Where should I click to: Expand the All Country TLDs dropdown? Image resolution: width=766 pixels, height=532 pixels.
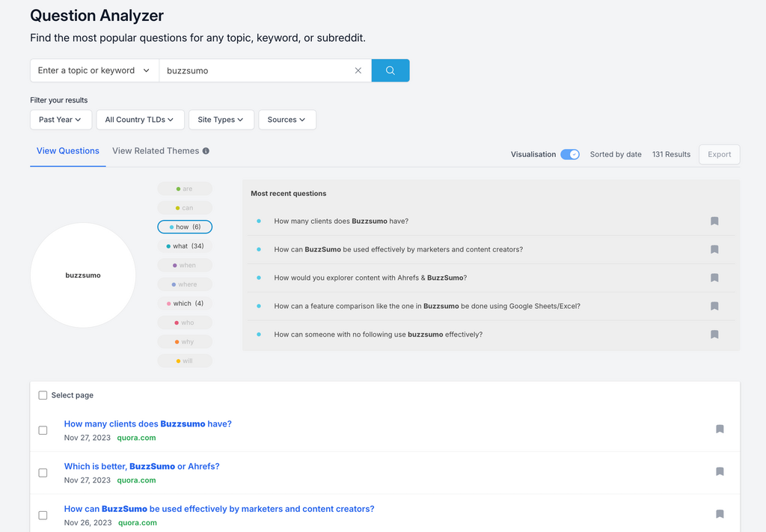(x=139, y=120)
